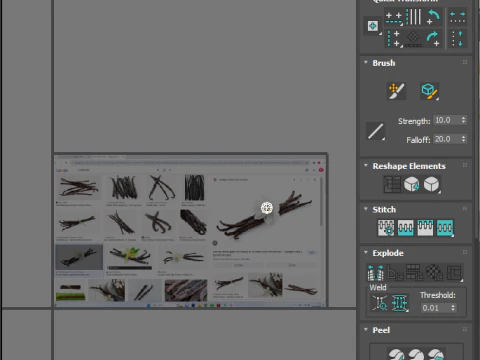
Task: Click the Break explode icon
Action: point(376,273)
